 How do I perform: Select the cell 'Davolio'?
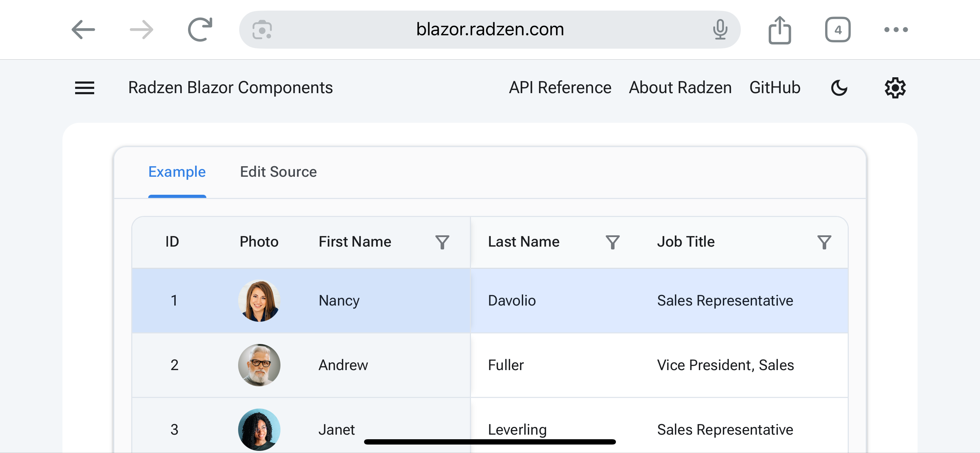pyautogui.click(x=512, y=301)
